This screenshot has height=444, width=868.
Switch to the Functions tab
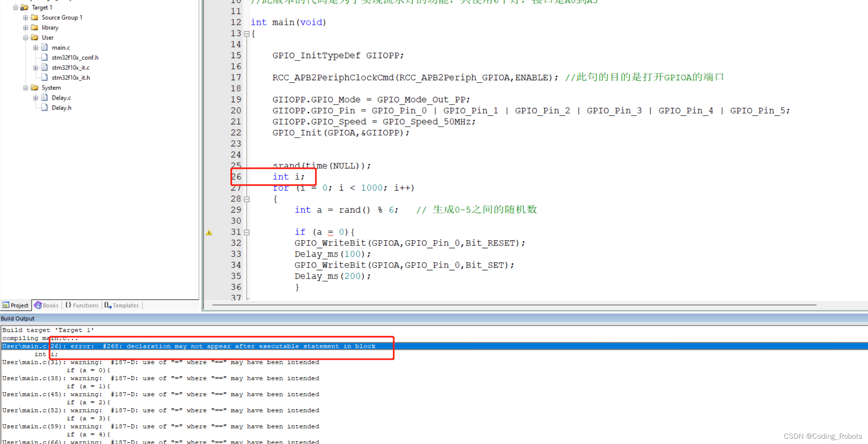[82, 305]
